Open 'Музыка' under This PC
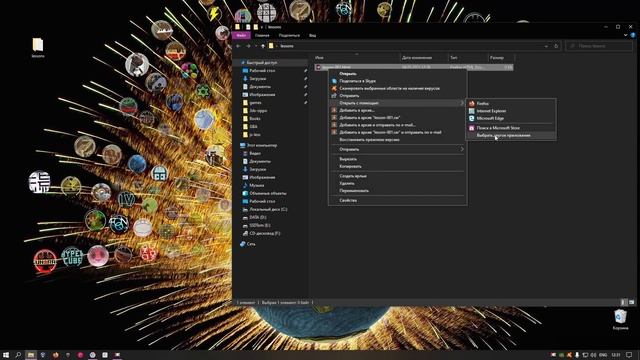This screenshot has width=640, height=360. [x=256, y=186]
